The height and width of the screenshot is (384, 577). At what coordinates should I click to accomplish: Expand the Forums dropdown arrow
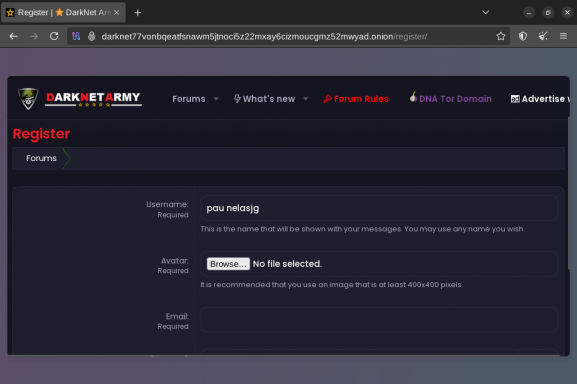(216, 99)
